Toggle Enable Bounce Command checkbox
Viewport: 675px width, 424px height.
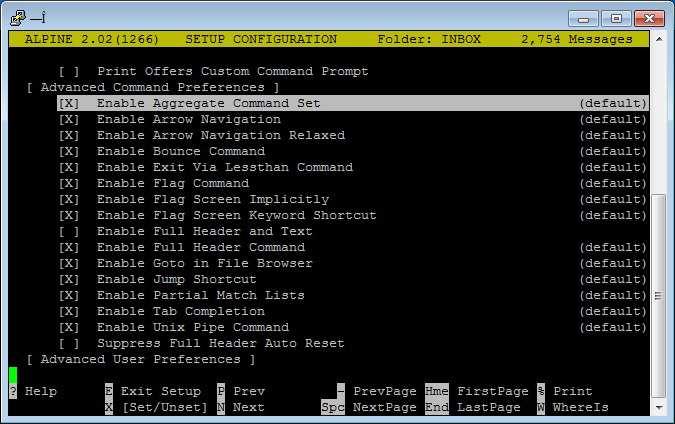[69, 152]
